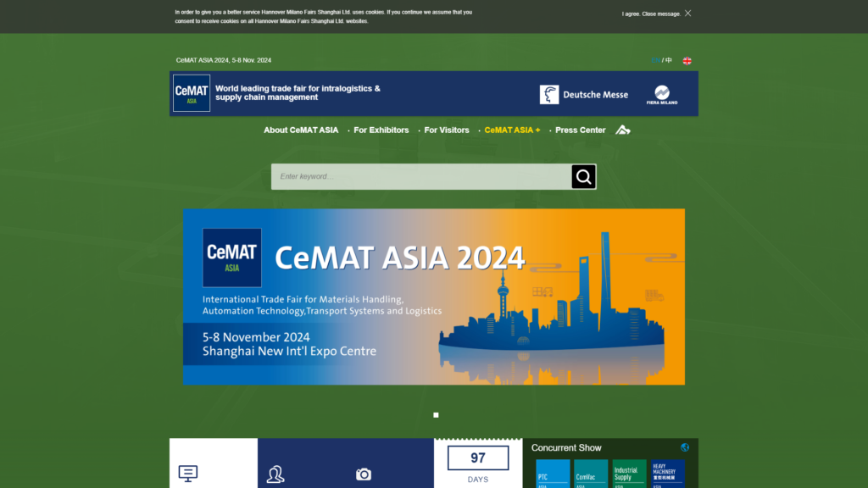Click 'I agree. Close message.' text
868x488 pixels.
coord(651,14)
